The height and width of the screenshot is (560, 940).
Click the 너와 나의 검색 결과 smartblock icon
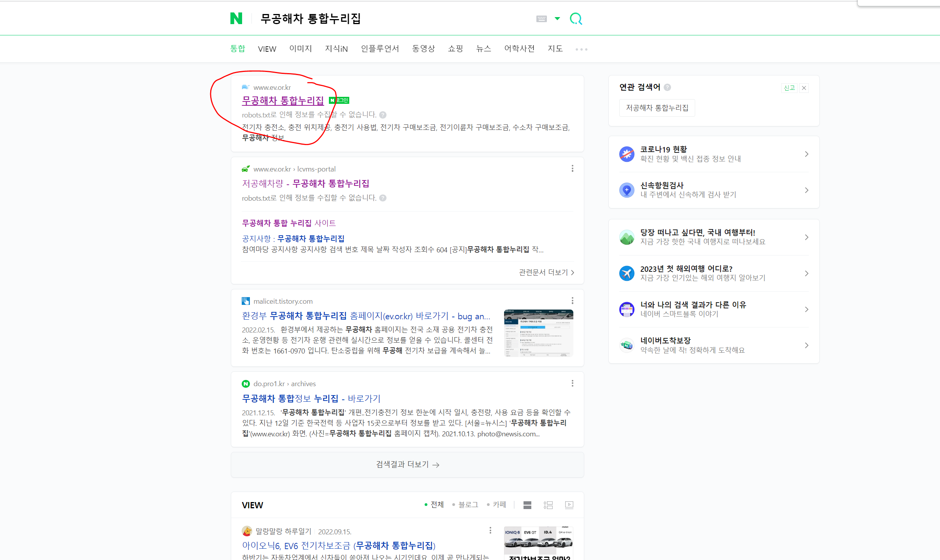click(627, 310)
